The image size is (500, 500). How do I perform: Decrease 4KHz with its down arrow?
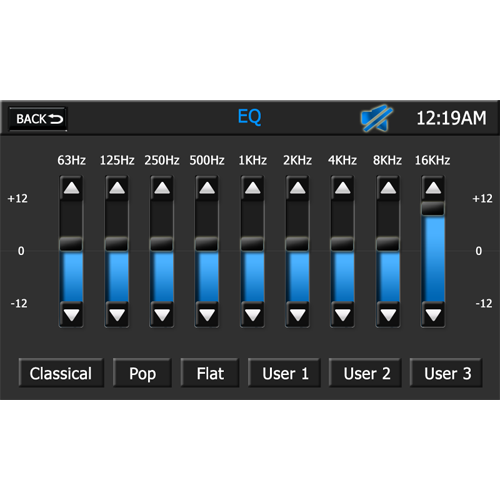point(343,314)
